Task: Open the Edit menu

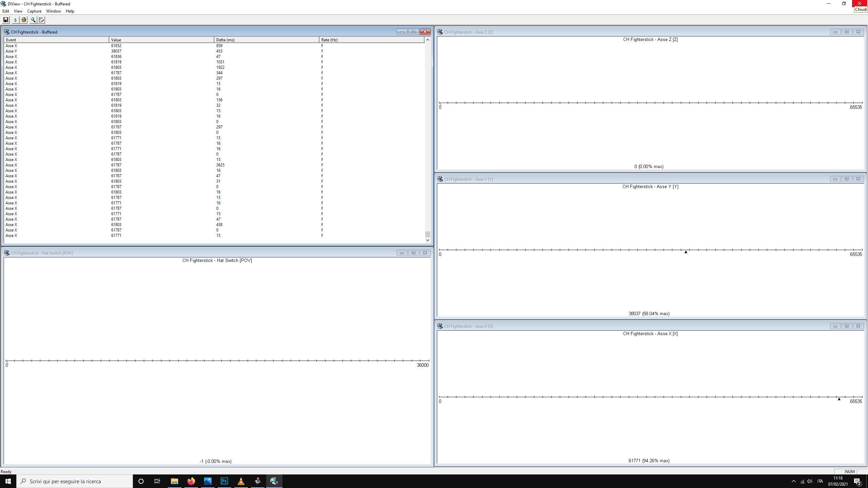Action: (6, 11)
